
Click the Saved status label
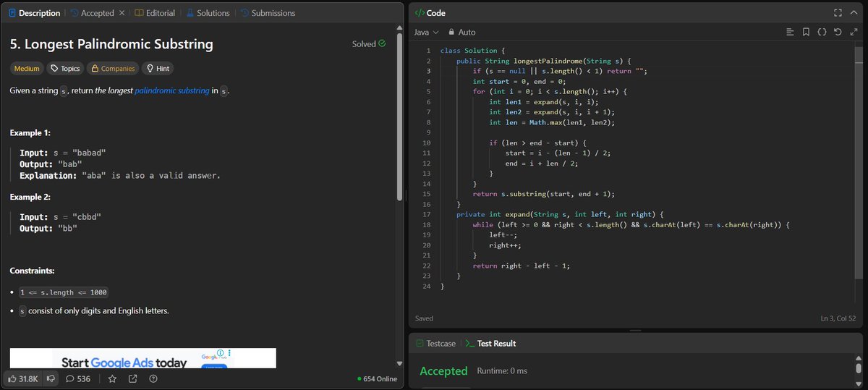pyautogui.click(x=425, y=318)
